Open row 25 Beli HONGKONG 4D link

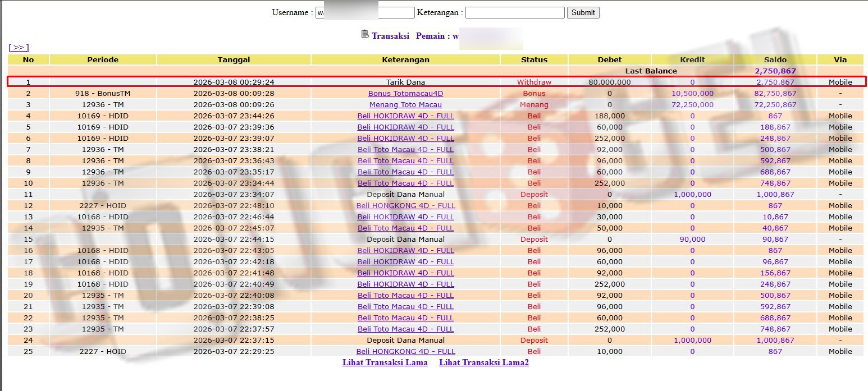coord(405,352)
